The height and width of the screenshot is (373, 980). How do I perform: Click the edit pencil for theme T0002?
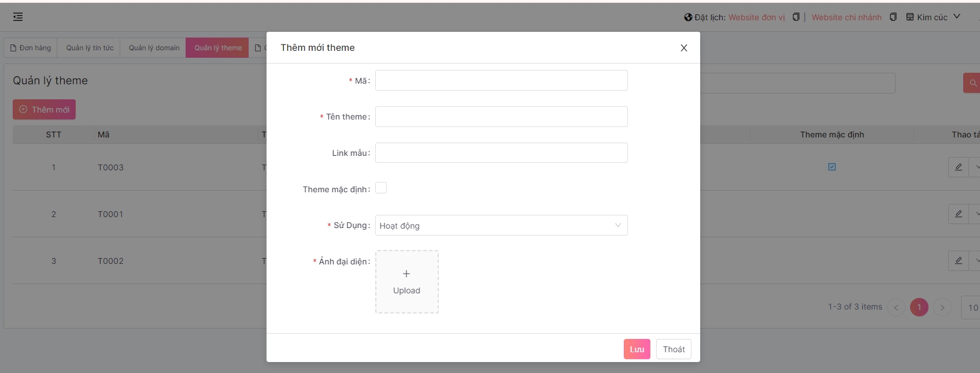[958, 261]
